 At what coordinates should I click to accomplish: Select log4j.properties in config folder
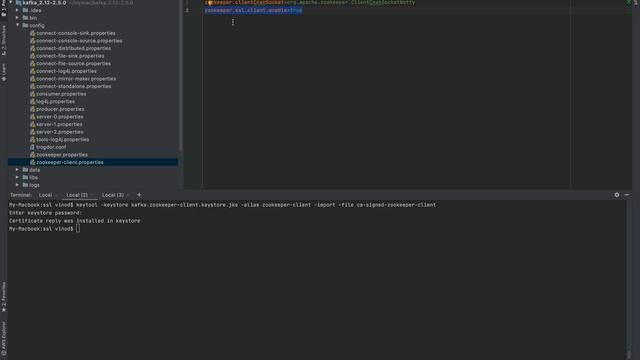click(55, 102)
